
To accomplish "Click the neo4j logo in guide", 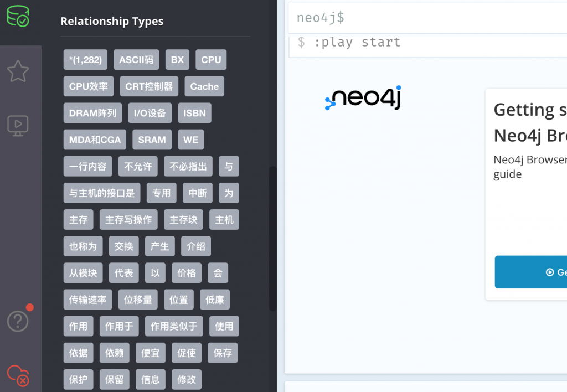I will pyautogui.click(x=363, y=97).
